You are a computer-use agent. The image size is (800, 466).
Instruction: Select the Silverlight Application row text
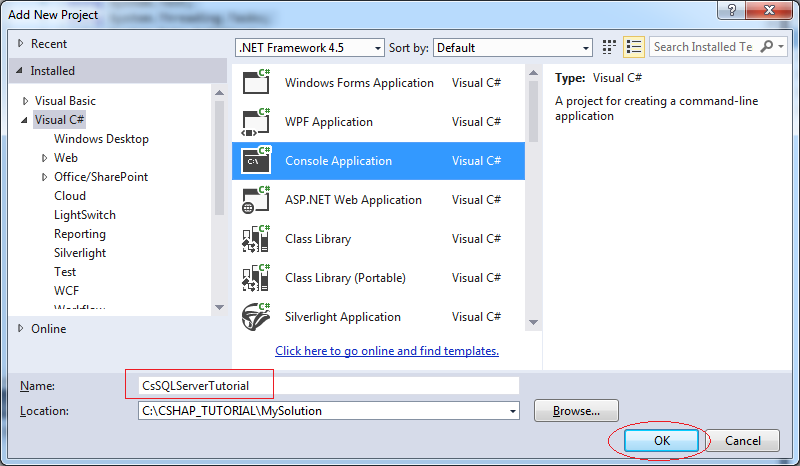coord(343,317)
